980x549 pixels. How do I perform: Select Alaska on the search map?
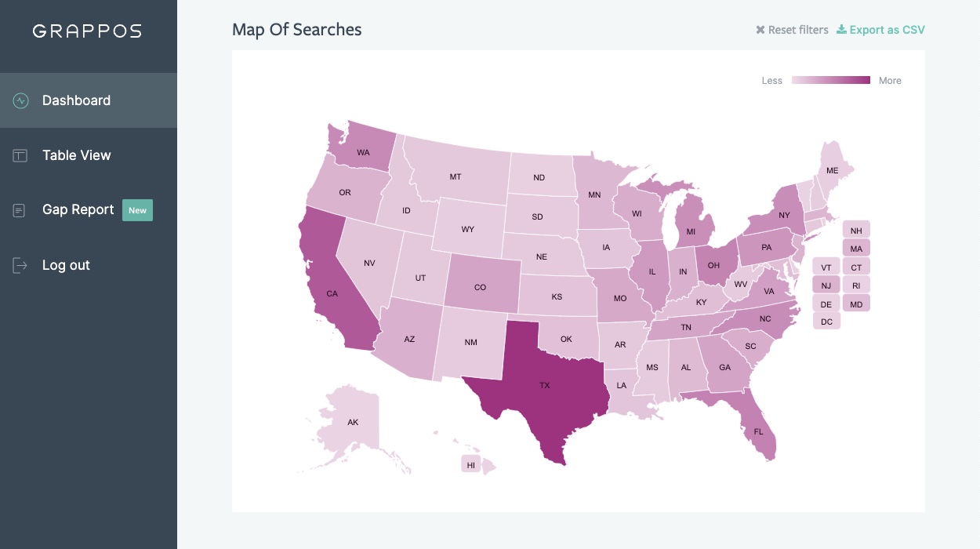pos(353,422)
